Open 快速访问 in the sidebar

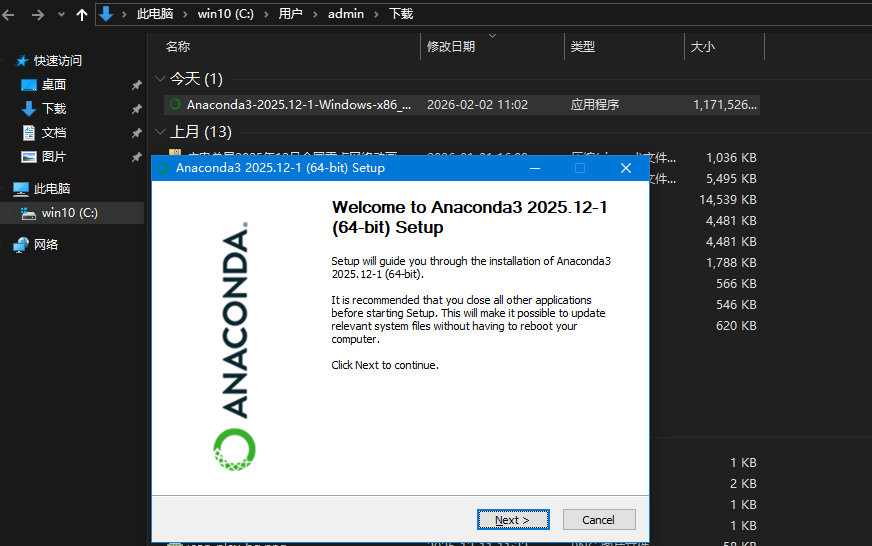pos(58,61)
